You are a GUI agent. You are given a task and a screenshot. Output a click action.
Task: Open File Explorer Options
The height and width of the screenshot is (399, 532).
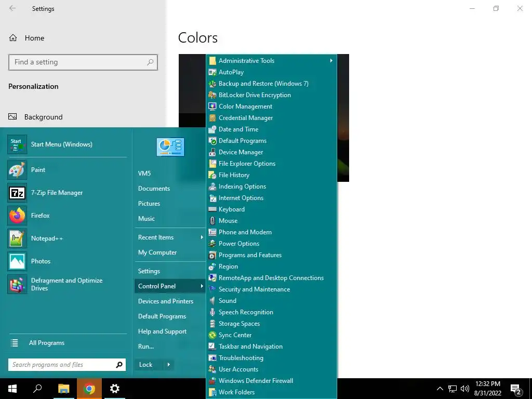271,164
